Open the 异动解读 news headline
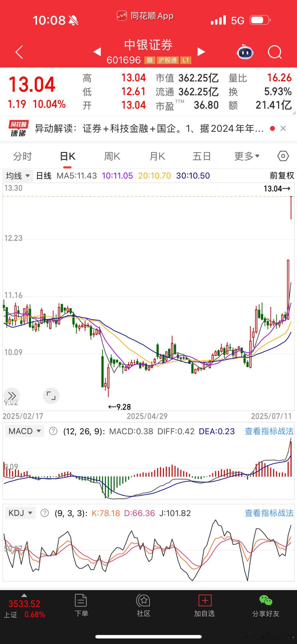 [x=149, y=128]
